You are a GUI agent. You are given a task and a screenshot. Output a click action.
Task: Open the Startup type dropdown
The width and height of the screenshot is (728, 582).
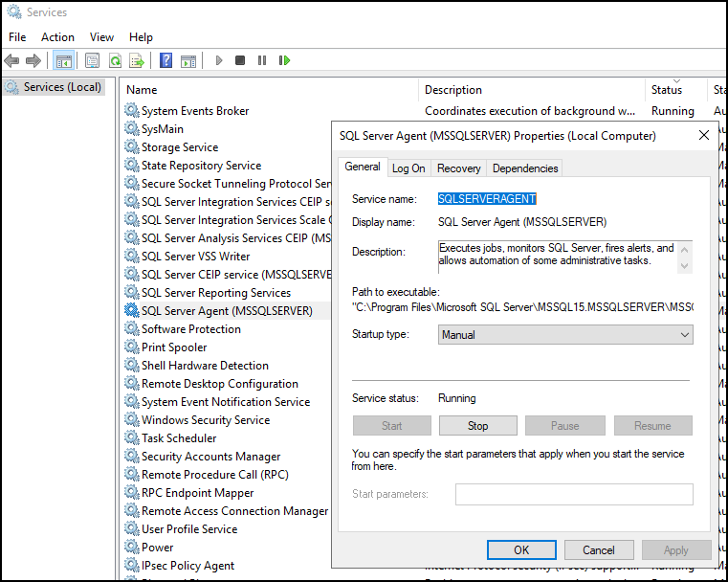(x=565, y=334)
